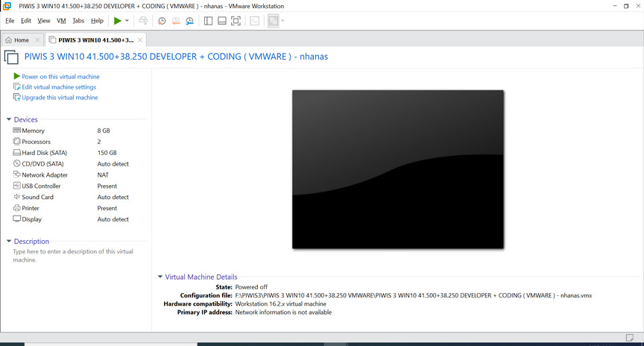Open the power options dropdown arrow beside play button
Screen dimensions: 644x346
coord(127,21)
